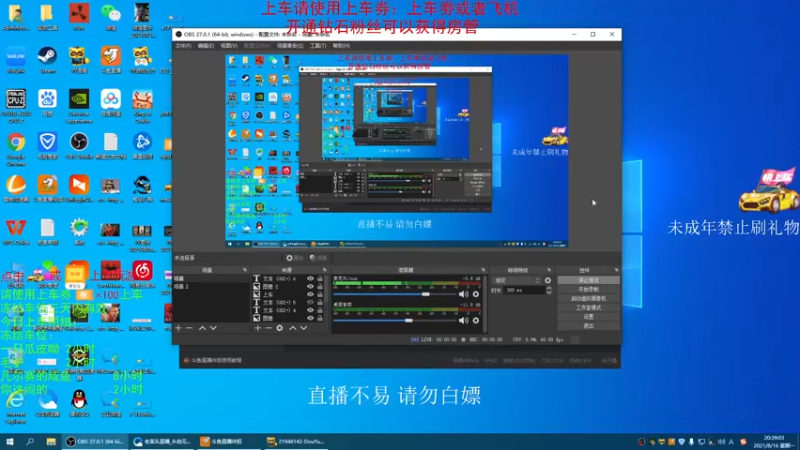Toggle the lock on source 上车
The width and height of the screenshot is (800, 450).
pos(320,294)
